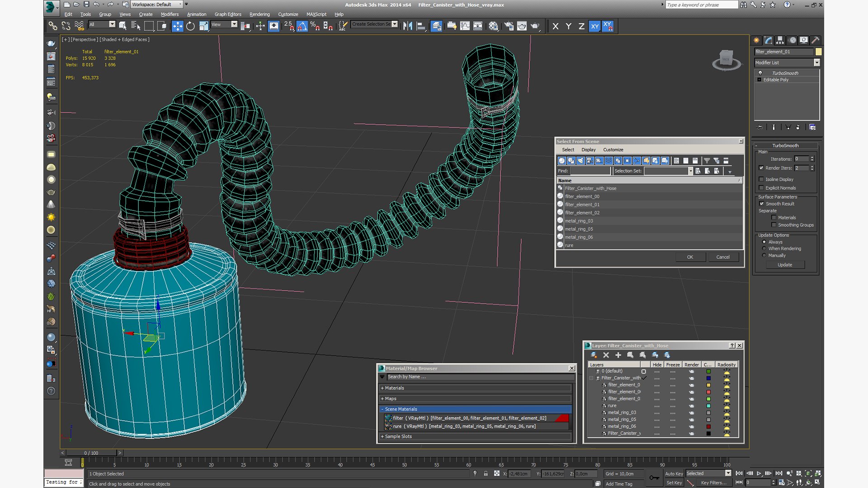Click Cancel in Select From Scene
The width and height of the screenshot is (868, 488).
click(x=723, y=257)
